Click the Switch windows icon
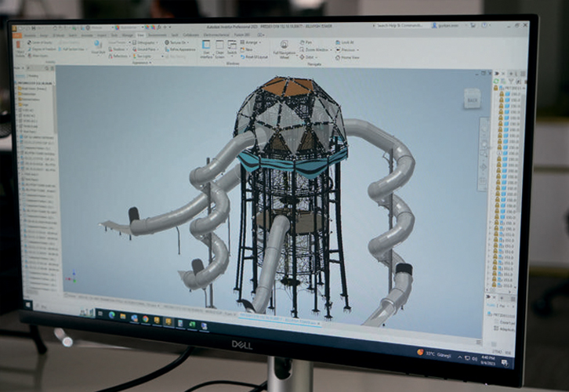The image size is (569, 392). (x=232, y=49)
